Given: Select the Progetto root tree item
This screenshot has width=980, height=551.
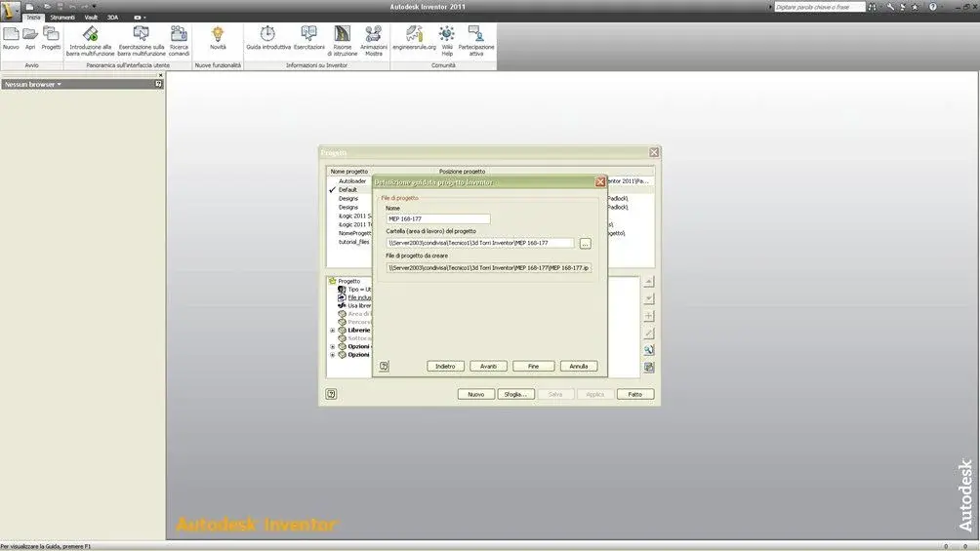Looking at the screenshot, I should click(348, 281).
